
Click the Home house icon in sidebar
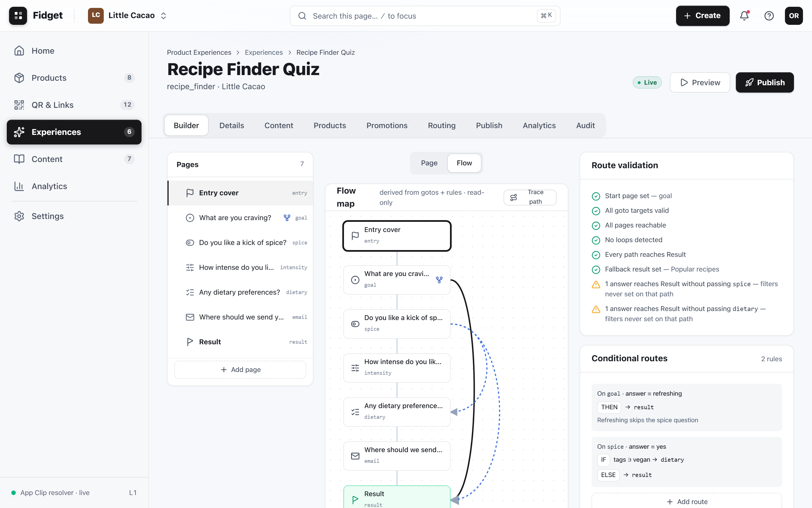19,51
